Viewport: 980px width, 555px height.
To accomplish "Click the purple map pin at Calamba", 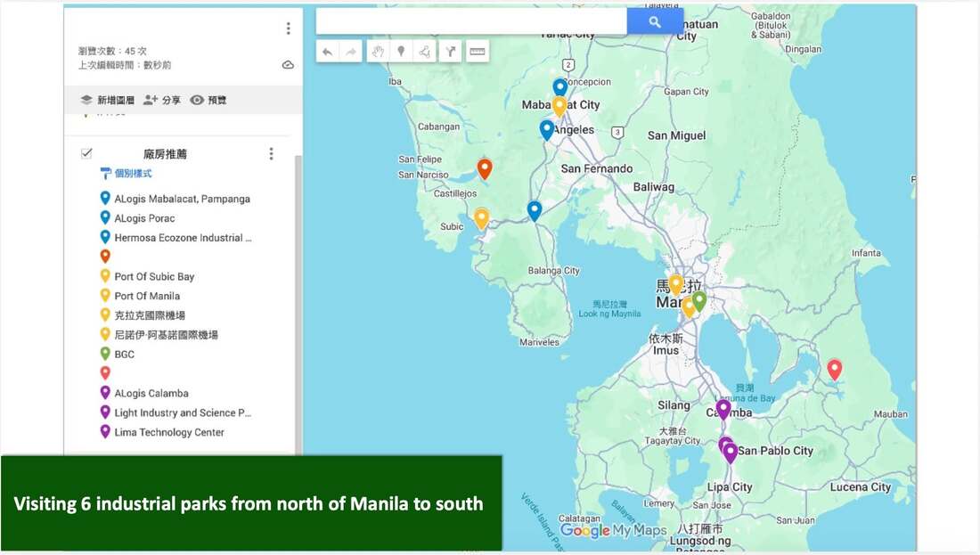I will point(723,410).
